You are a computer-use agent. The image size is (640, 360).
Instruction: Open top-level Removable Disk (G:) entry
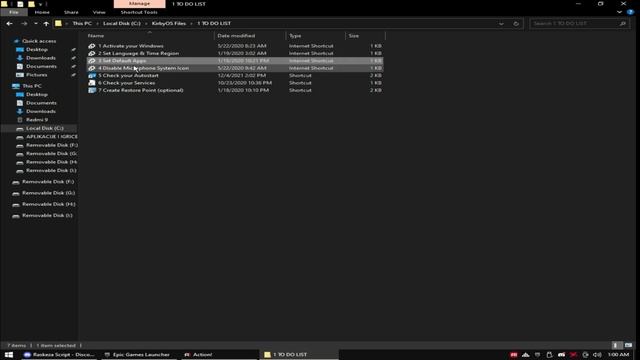tap(48, 193)
